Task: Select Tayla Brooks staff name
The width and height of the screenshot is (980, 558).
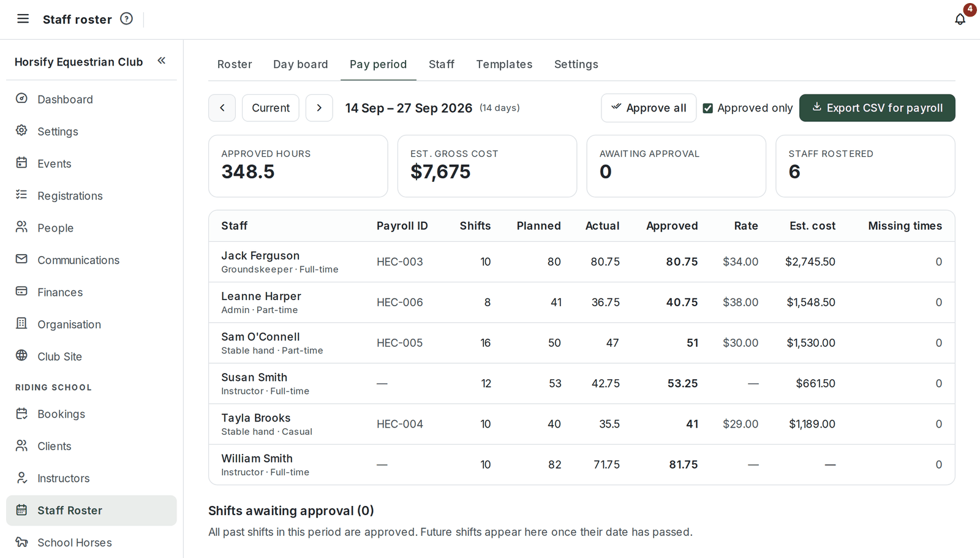Action: click(255, 418)
